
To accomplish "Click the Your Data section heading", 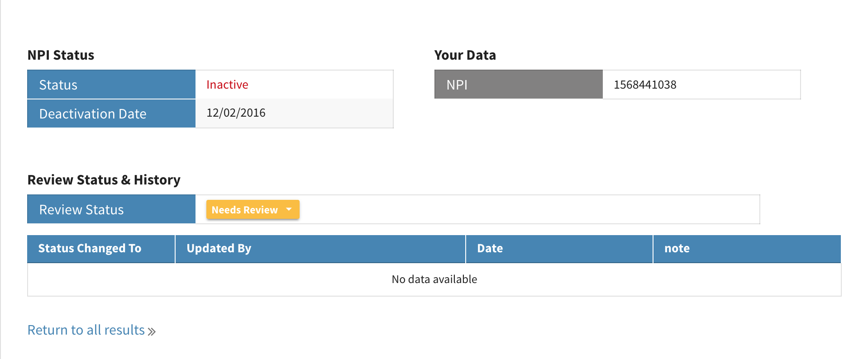I will coord(465,55).
